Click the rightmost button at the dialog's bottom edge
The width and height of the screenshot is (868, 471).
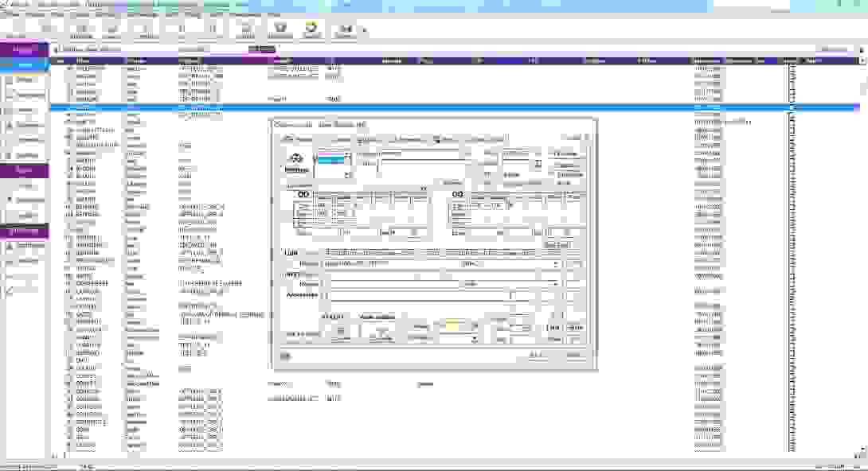click(573, 356)
